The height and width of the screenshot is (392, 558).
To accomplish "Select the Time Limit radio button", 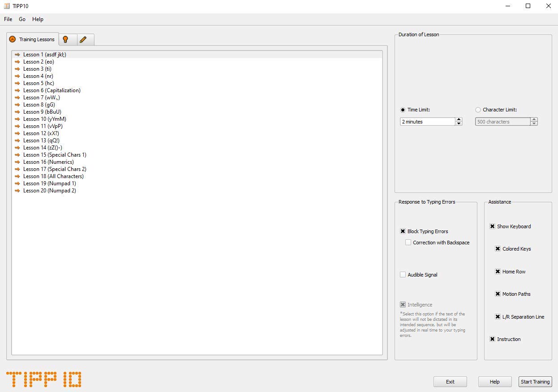I will click(403, 110).
